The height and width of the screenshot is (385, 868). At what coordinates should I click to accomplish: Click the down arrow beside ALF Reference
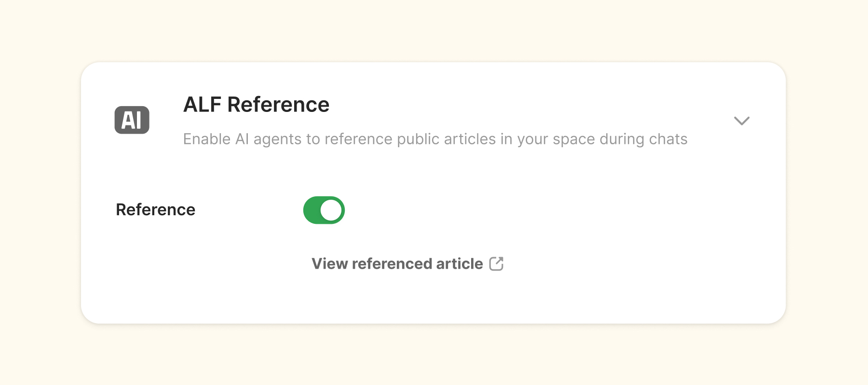[741, 121]
